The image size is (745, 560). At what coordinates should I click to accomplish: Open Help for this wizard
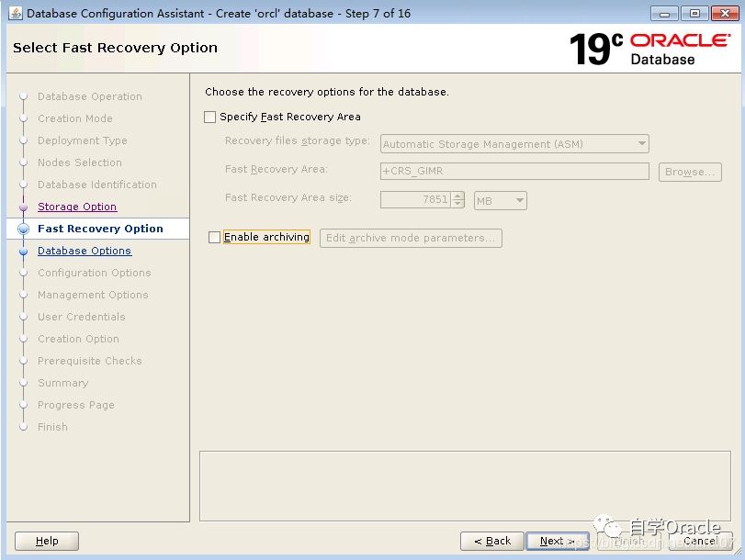[47, 542]
